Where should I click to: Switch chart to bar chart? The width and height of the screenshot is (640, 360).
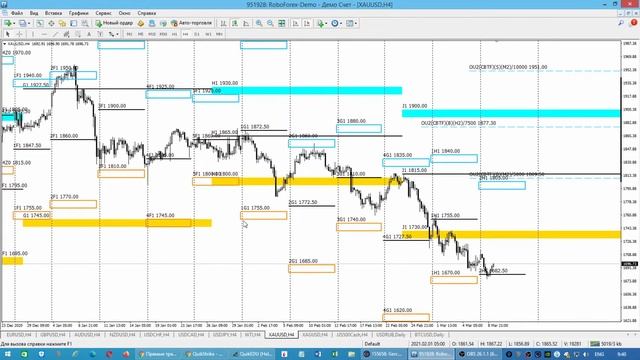coord(224,23)
